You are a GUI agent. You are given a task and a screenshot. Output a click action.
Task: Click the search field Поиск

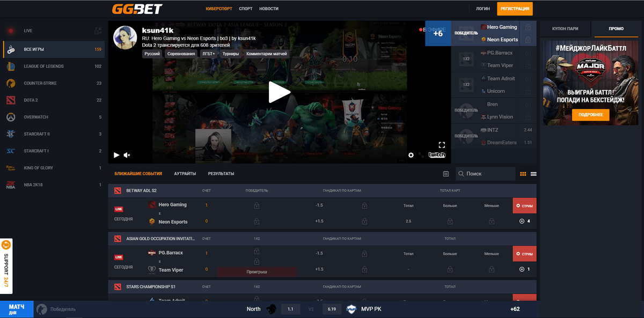point(486,174)
